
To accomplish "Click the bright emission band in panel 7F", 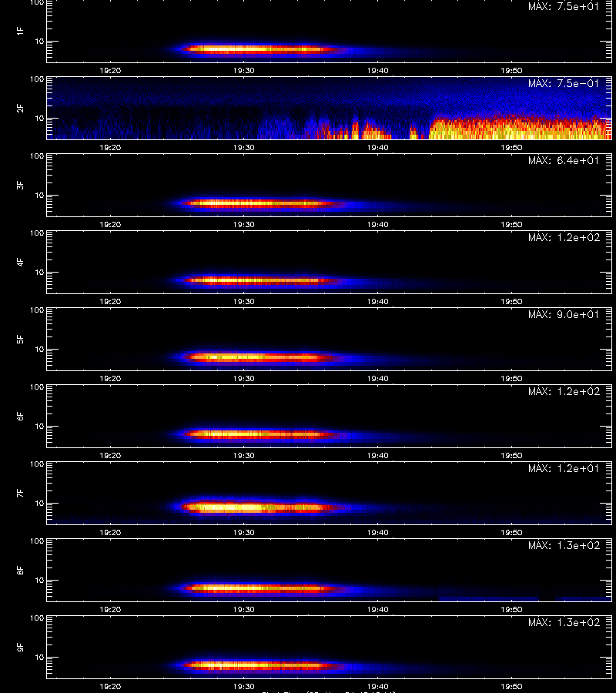I will pos(261,507).
